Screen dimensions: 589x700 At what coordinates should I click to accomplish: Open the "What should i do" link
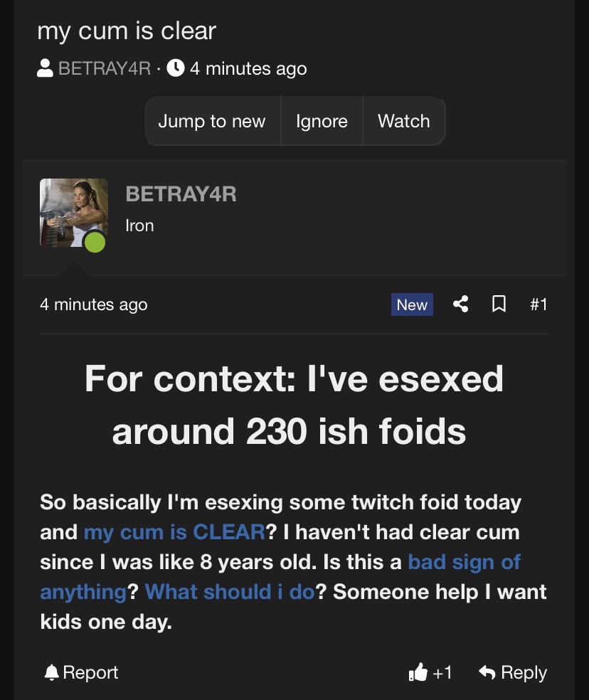coord(229,592)
